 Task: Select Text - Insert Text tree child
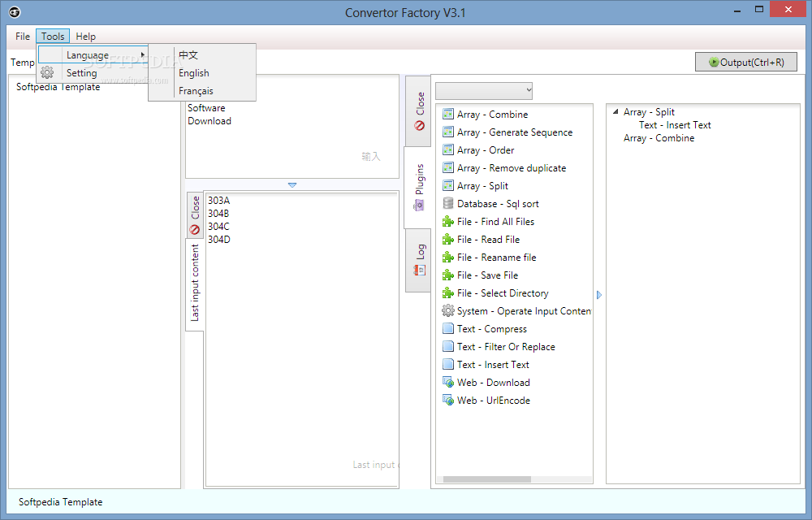675,125
